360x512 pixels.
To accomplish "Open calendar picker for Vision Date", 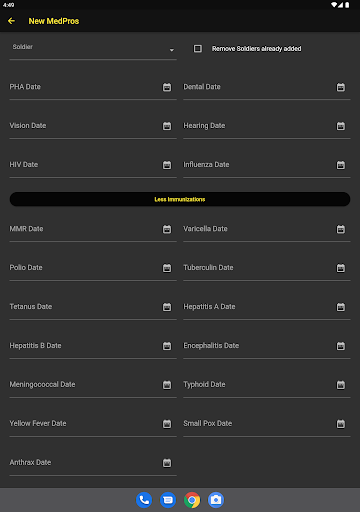I will 167,126.
